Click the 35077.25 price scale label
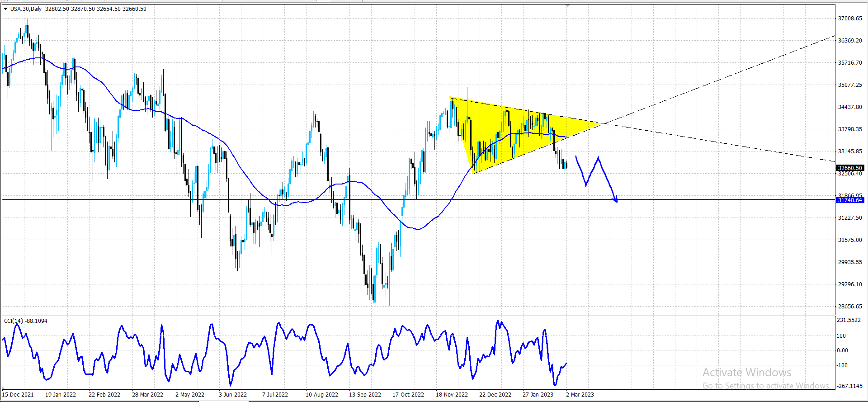This screenshot has height=402, width=868. 850,85
